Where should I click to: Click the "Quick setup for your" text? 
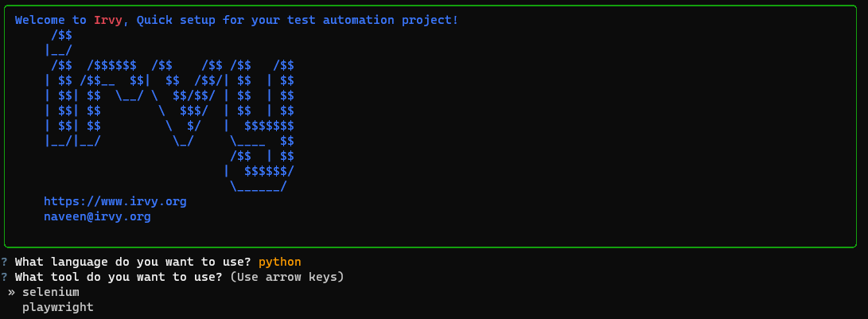pos(193,20)
